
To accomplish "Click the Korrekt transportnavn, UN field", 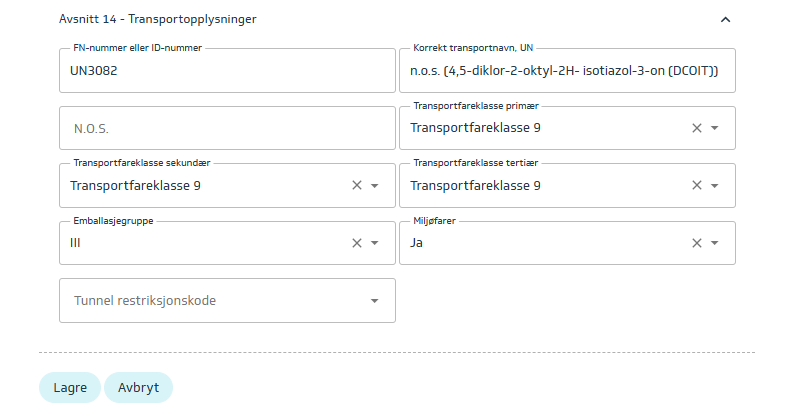I will tap(566, 71).
